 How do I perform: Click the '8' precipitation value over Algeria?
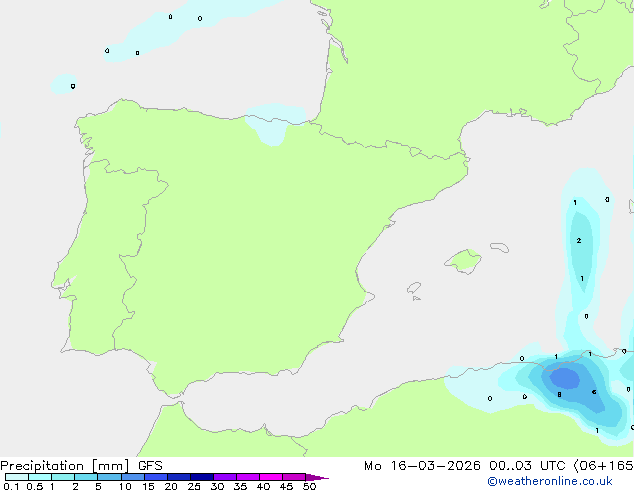(x=559, y=395)
